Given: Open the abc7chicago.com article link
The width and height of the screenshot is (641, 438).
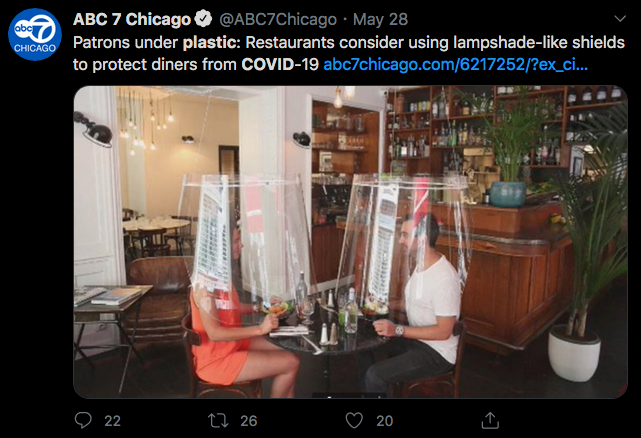Looking at the screenshot, I should 455,64.
